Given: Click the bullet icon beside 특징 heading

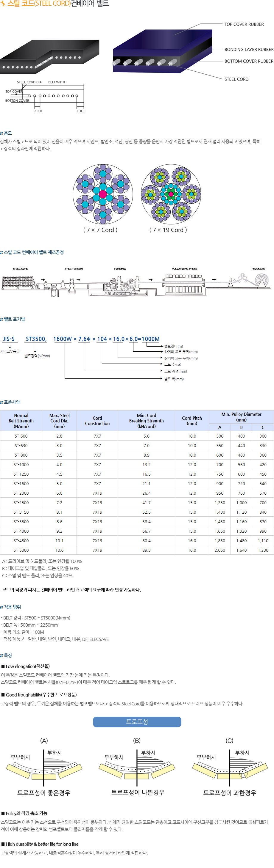Looking at the screenshot, I should [x=2, y=656].
